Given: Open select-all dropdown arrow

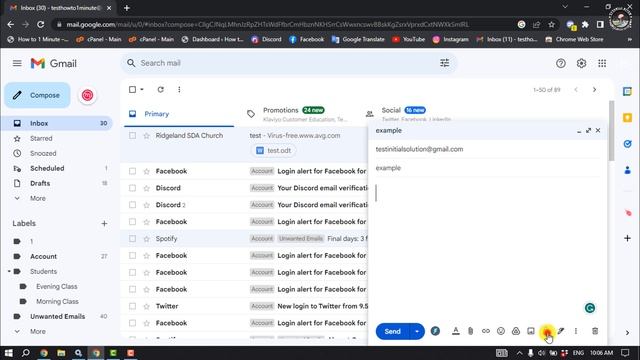Looking at the screenshot, I should tap(142, 89).
